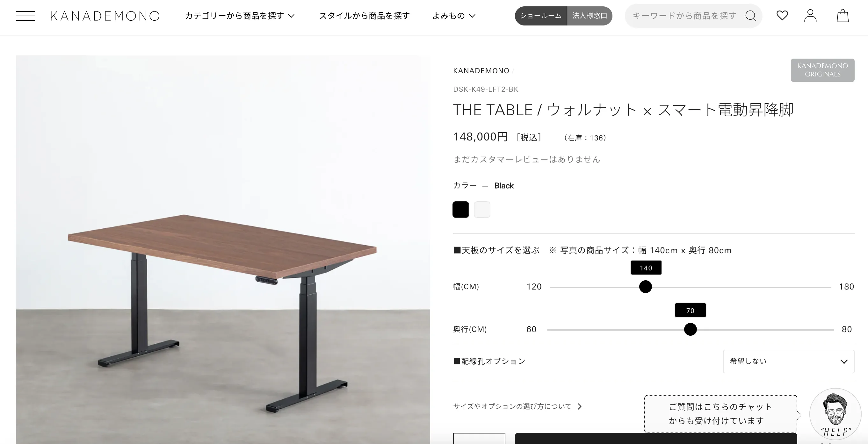Open the hamburger menu icon
The height and width of the screenshot is (444, 868).
[25, 16]
